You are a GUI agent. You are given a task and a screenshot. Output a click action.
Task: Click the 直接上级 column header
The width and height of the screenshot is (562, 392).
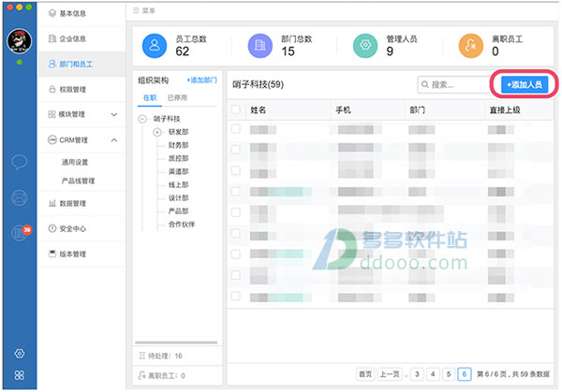click(x=505, y=109)
